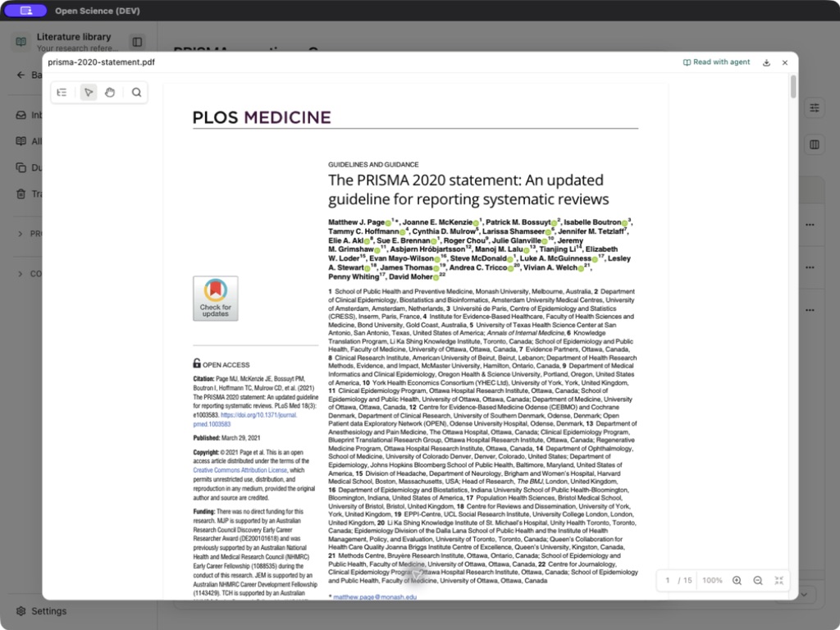
Task: Click the OPEN ACCESS lock icon
Action: (x=197, y=363)
